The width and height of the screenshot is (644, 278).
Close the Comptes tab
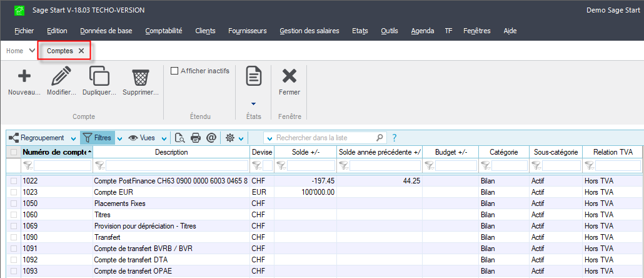[x=81, y=51]
